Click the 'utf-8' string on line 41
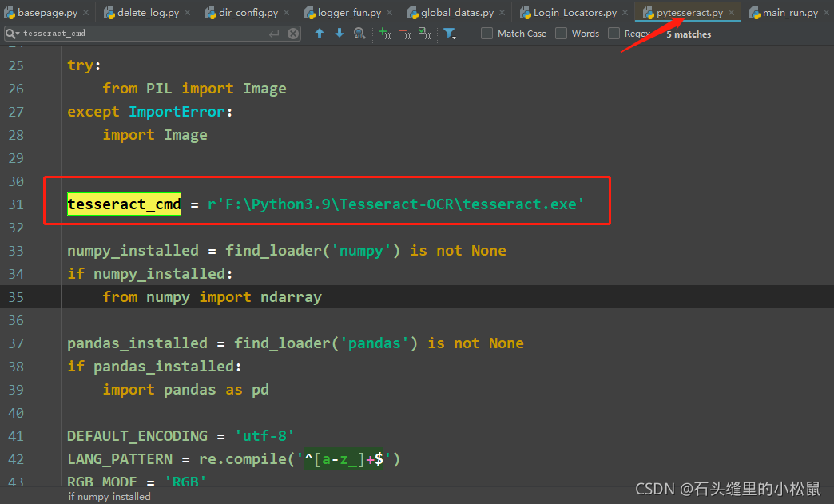This screenshot has height=504, width=834. 264,436
